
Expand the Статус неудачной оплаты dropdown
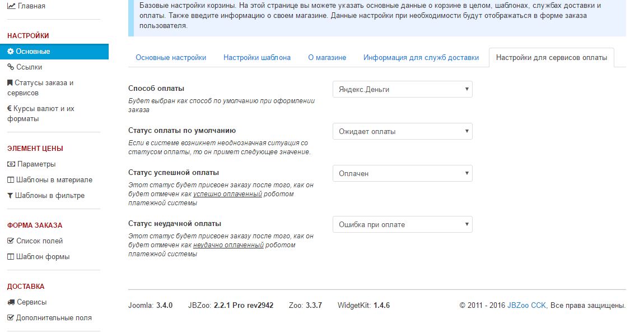click(402, 225)
